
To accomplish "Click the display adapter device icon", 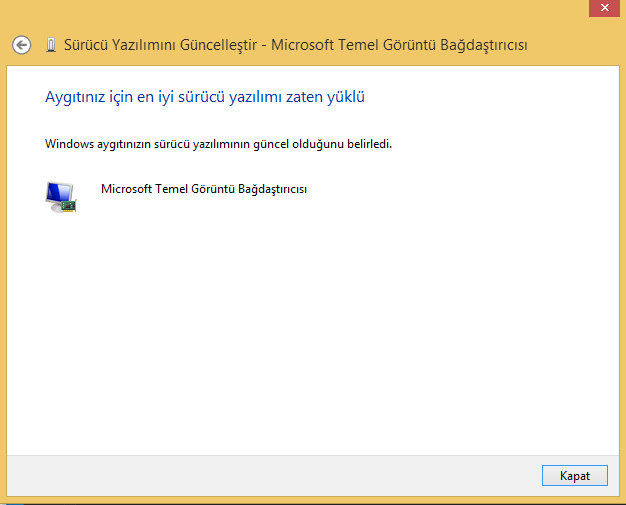I will 61,197.
